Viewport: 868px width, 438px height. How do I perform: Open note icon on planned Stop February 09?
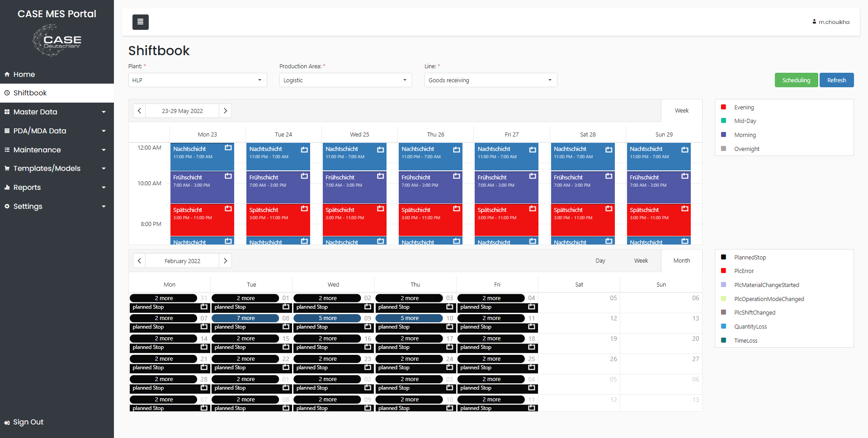(368, 326)
